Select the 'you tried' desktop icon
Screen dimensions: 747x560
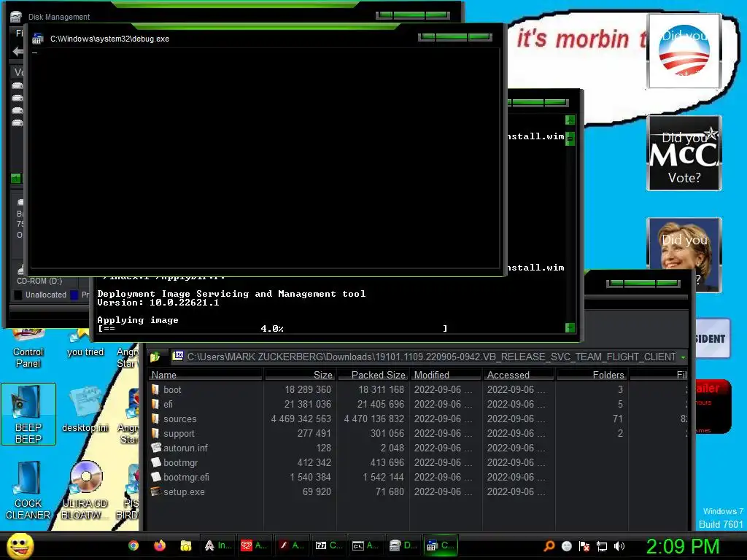point(85,344)
